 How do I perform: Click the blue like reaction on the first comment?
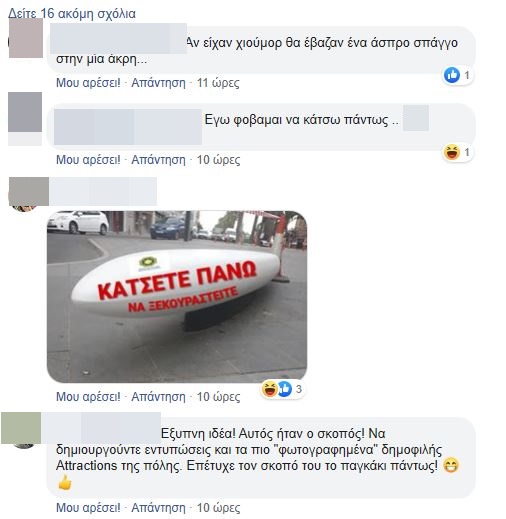(452, 75)
